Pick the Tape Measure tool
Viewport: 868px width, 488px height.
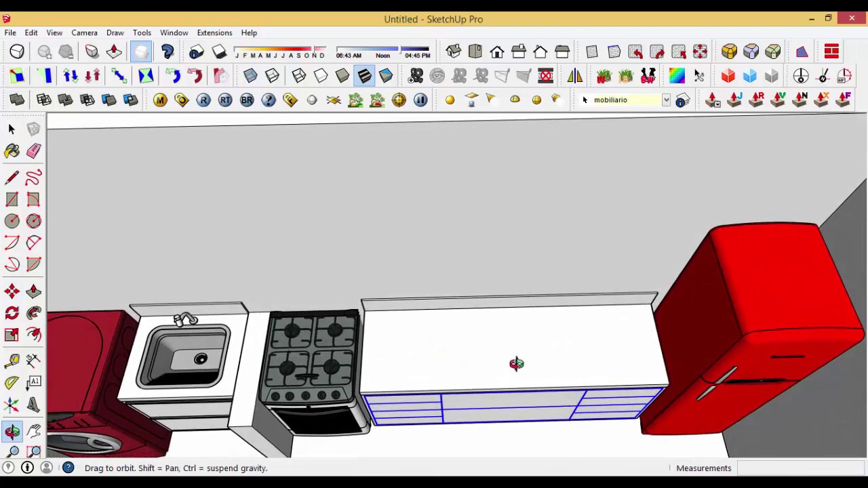12,361
